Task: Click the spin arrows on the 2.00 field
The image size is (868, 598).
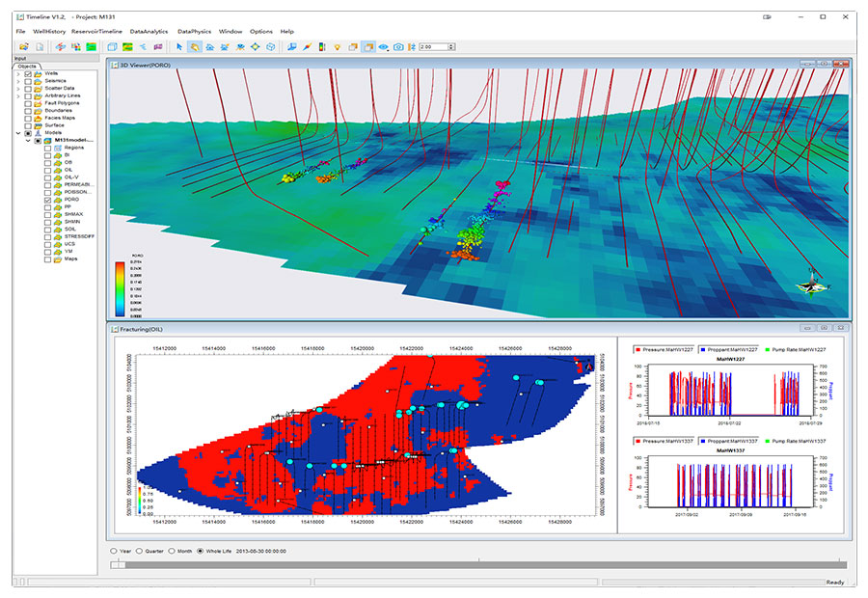Action: (451, 47)
